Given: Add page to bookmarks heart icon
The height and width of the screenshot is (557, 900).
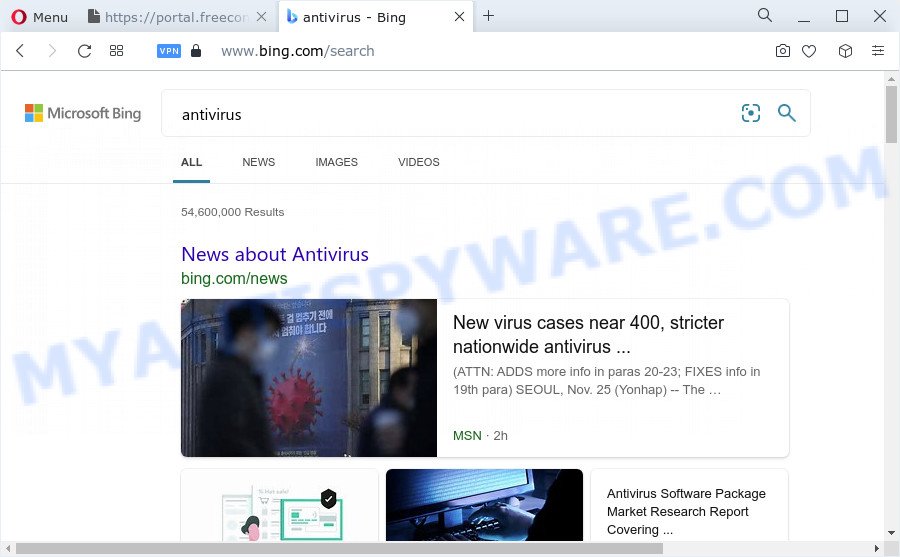Looking at the screenshot, I should pos(809,51).
